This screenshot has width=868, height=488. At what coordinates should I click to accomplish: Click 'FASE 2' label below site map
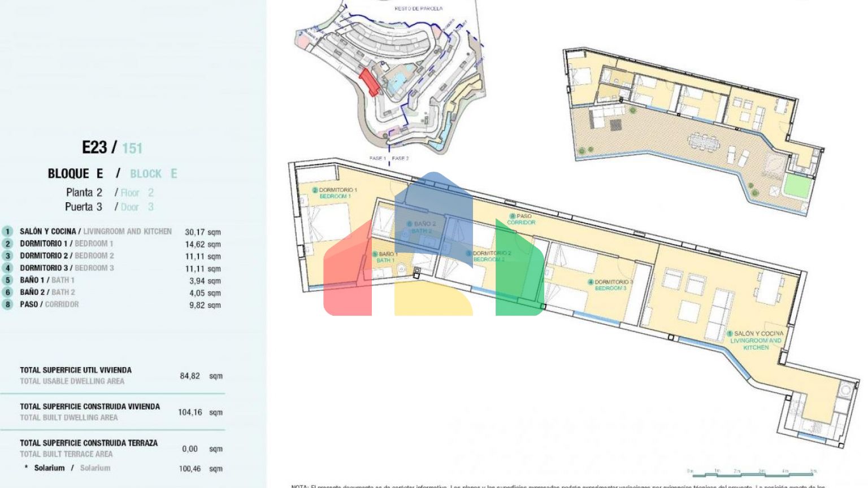(401, 159)
